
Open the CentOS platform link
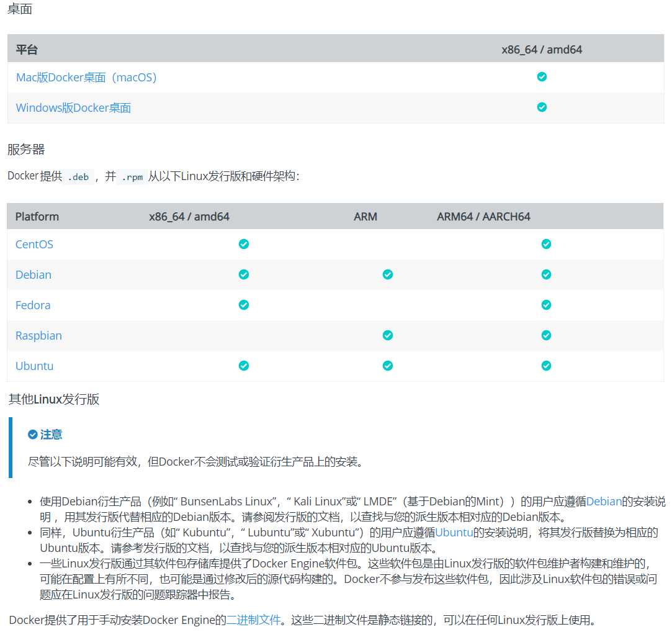[x=34, y=245]
